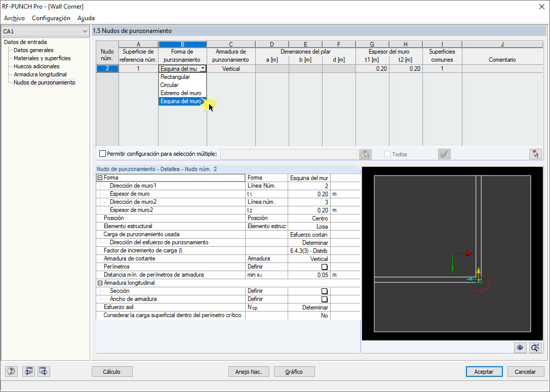Click the t1 value 0.20 table cell
Viewport: 550px width, 392px height.
coord(373,69)
